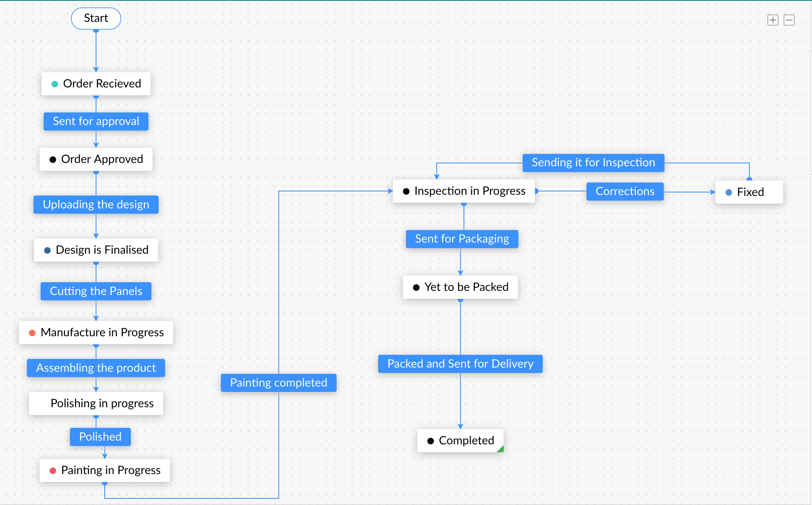
Task: Open the Assembling the product transition
Action: tap(96, 368)
